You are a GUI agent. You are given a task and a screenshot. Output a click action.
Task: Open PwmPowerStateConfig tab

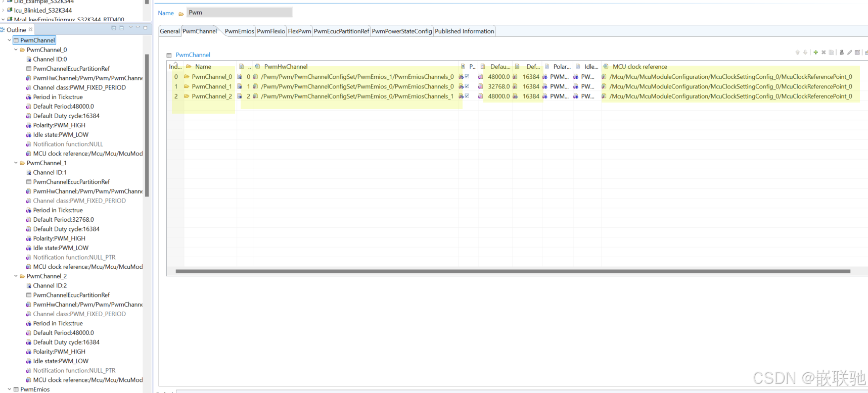402,31
